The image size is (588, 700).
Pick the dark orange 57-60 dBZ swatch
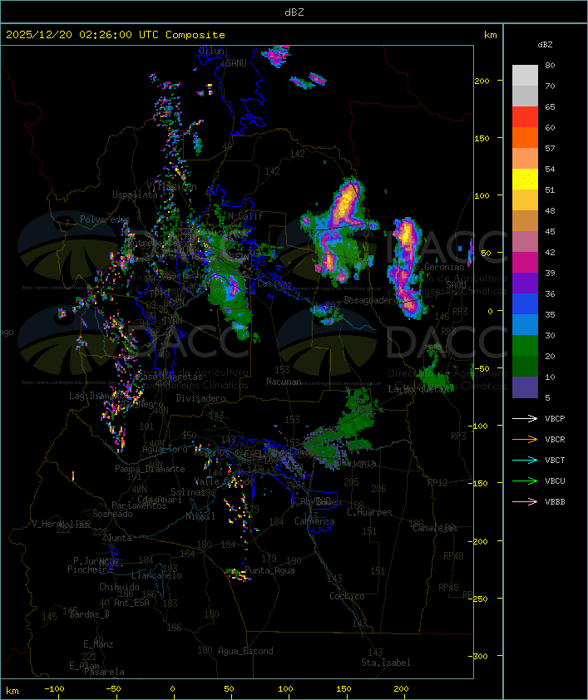click(x=525, y=137)
